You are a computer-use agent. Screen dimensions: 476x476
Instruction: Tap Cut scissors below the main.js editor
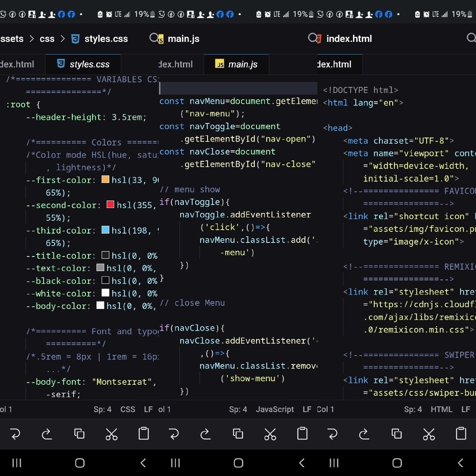click(270, 434)
